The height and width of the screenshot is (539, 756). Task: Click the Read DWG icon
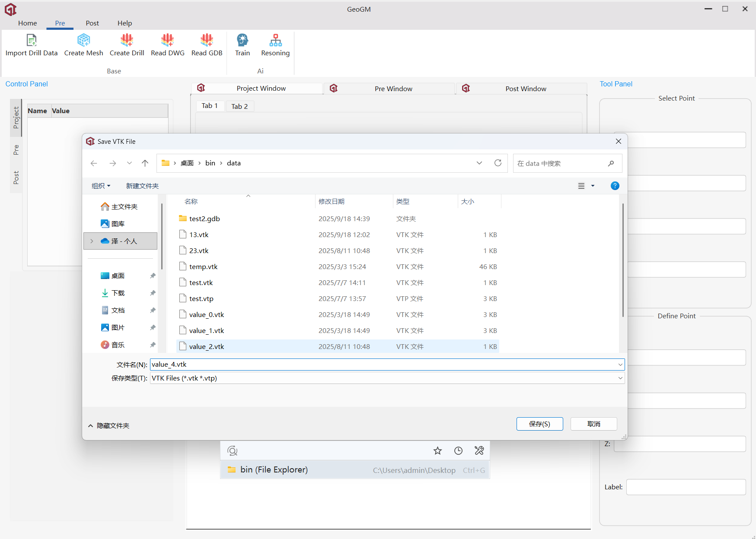[167, 41]
